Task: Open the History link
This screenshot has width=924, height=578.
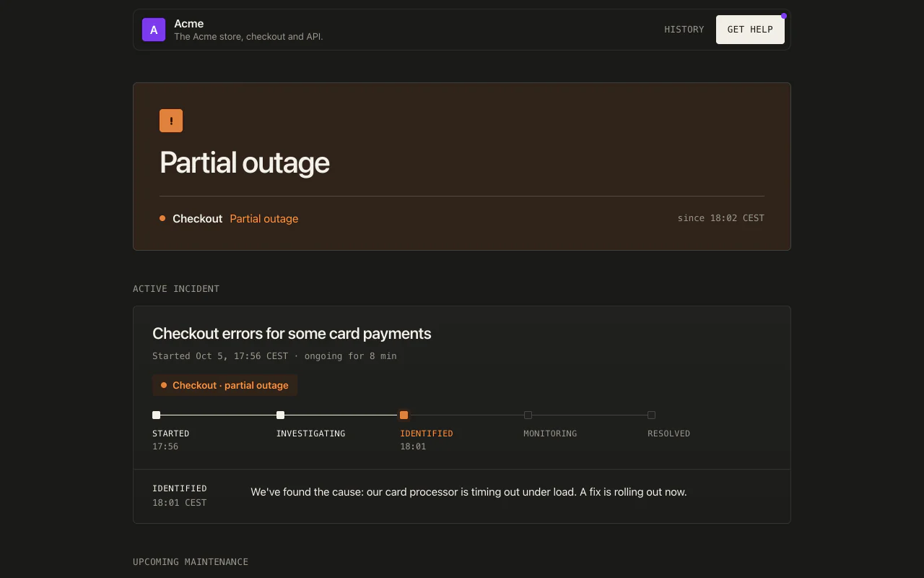Action: [684, 30]
